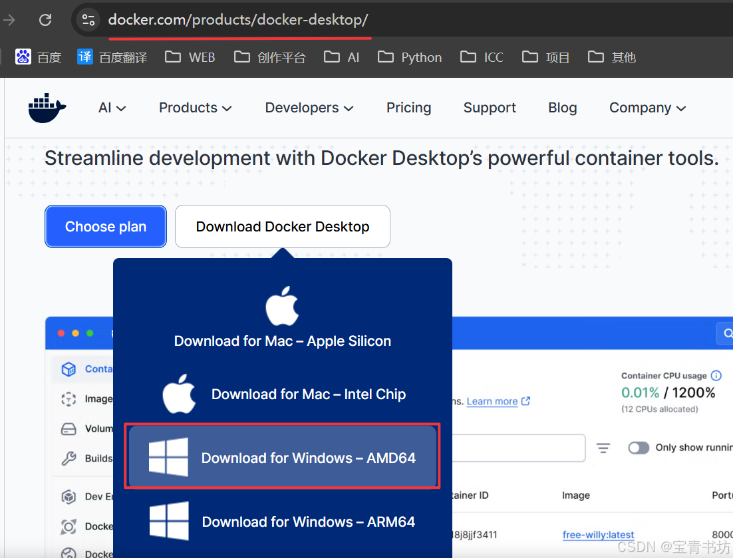Viewport: 733px width, 560px height.
Task: Expand the Company navigation menu
Action: (647, 108)
